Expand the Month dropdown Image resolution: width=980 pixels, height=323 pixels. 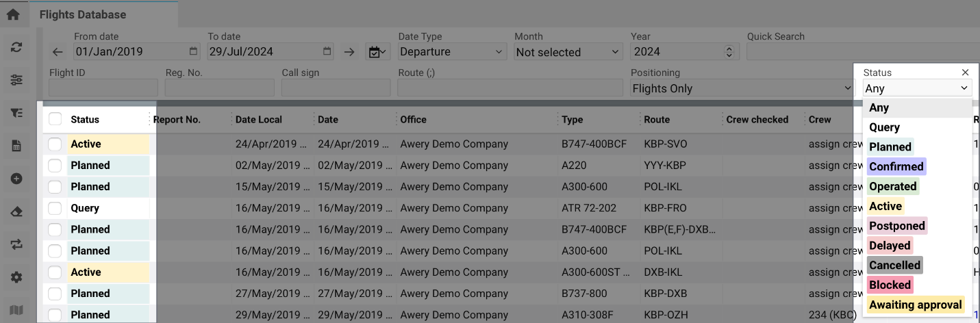(x=567, y=52)
